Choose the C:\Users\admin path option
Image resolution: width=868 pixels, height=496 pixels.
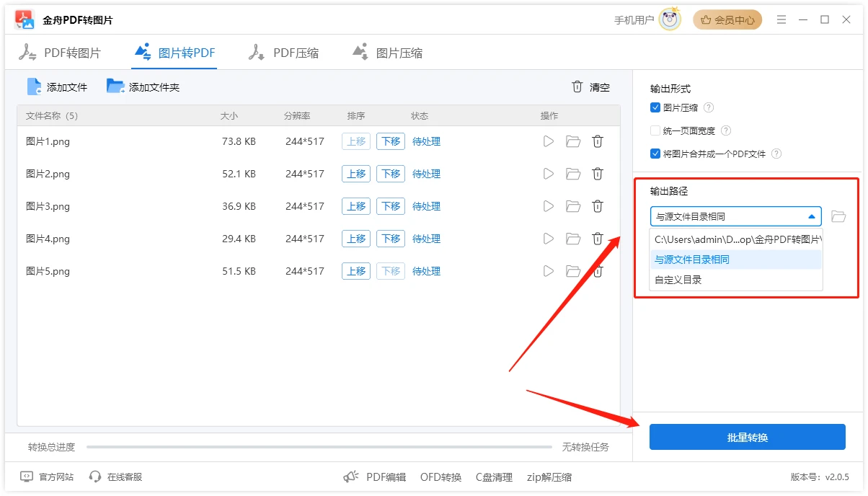click(735, 239)
